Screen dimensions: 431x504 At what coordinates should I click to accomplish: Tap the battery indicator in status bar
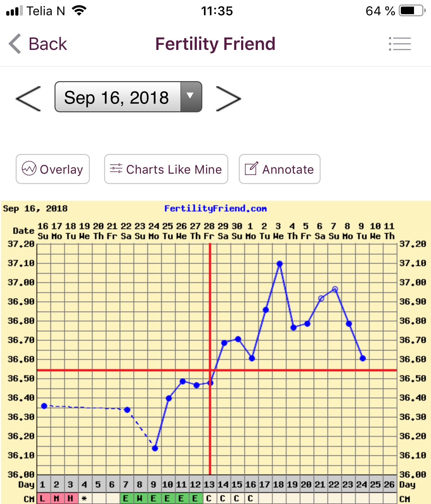(412, 11)
